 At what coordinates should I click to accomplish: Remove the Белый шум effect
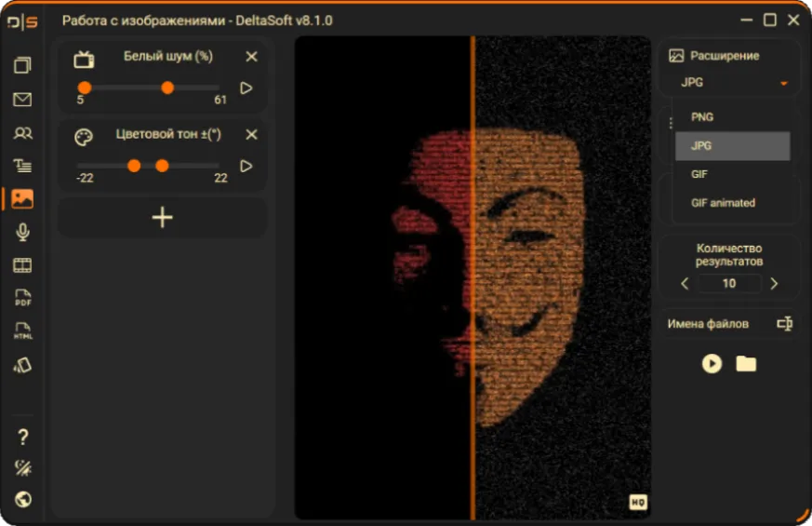click(252, 57)
